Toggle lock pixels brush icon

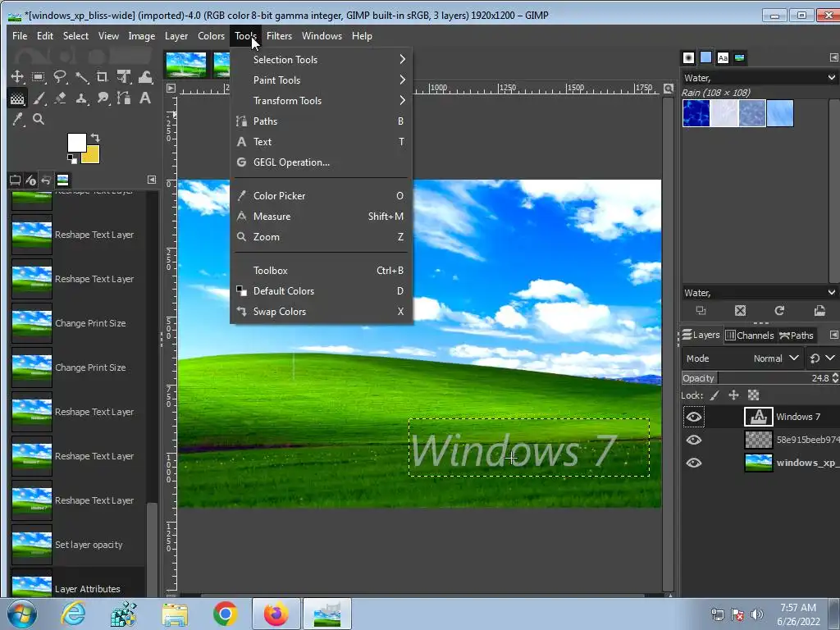(x=714, y=395)
